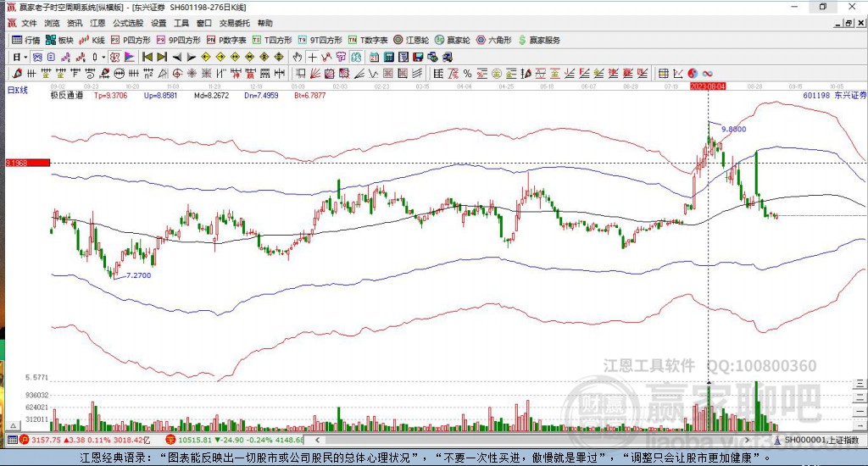This screenshot has height=466, width=868.
Task: Expand the 日 period dropdown
Action: pyautogui.click(x=25, y=57)
